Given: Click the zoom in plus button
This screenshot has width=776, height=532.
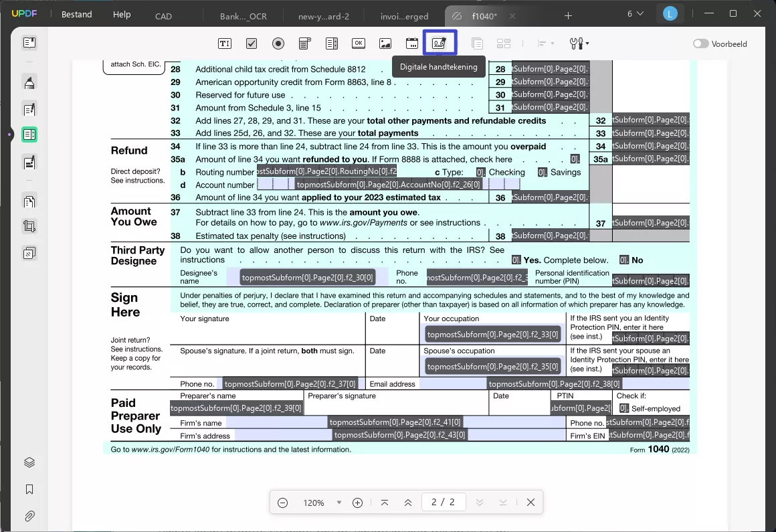Looking at the screenshot, I should (357, 503).
